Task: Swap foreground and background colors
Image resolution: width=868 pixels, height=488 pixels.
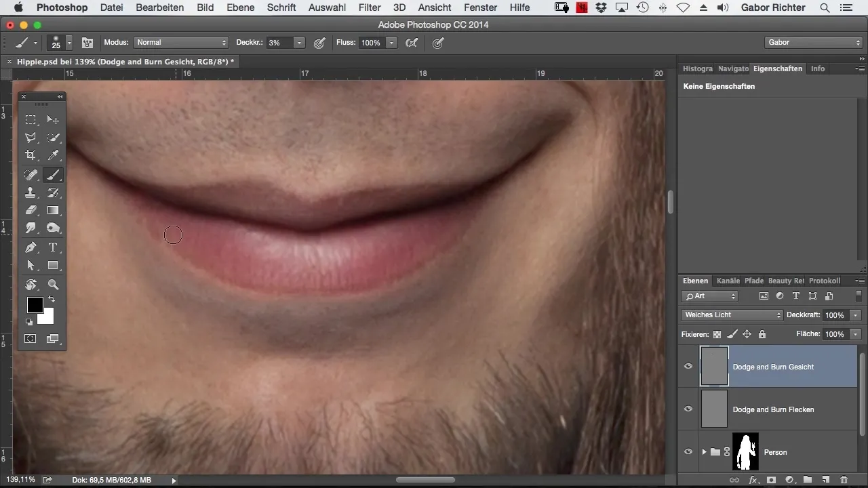Action: point(52,300)
